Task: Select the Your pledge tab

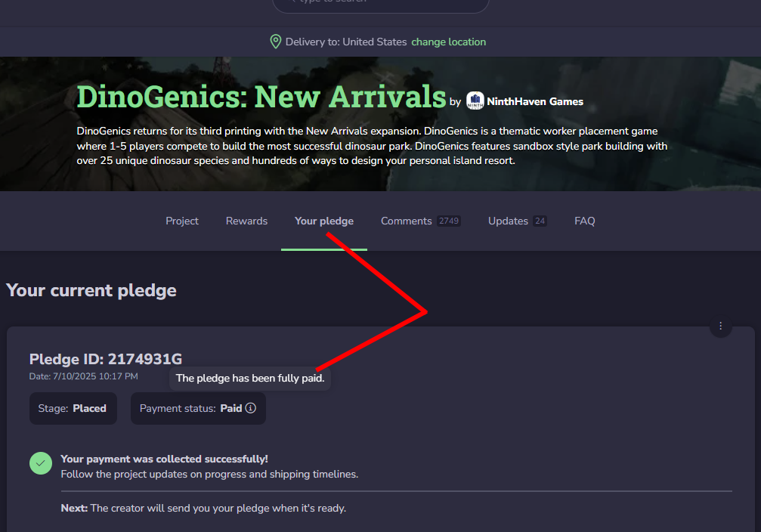Action: [x=323, y=221]
